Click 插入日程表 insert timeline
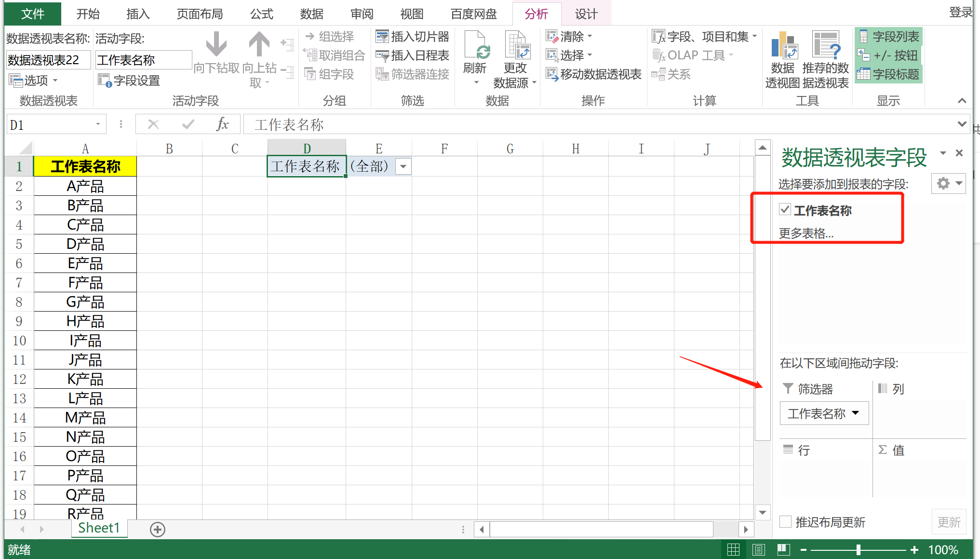 412,55
